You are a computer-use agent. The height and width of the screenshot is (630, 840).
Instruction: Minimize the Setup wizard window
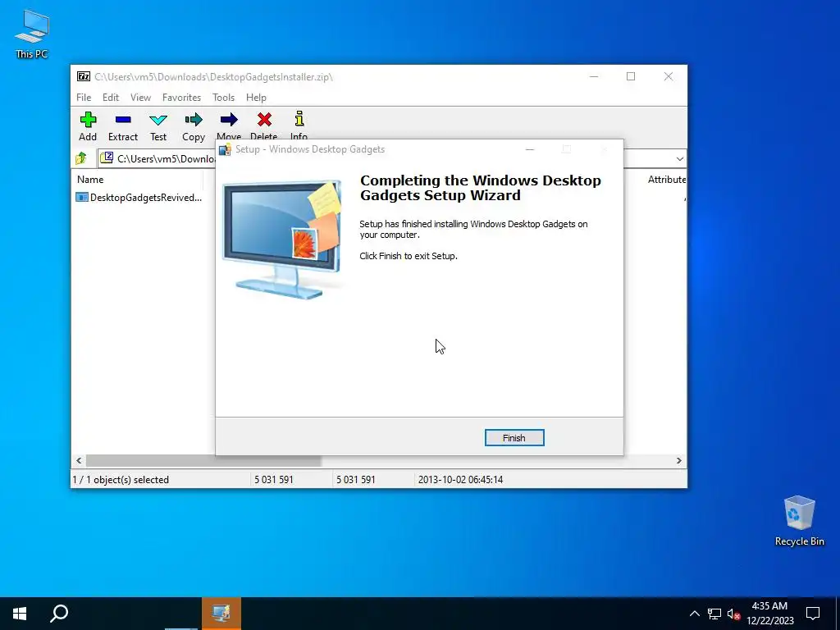coord(530,149)
